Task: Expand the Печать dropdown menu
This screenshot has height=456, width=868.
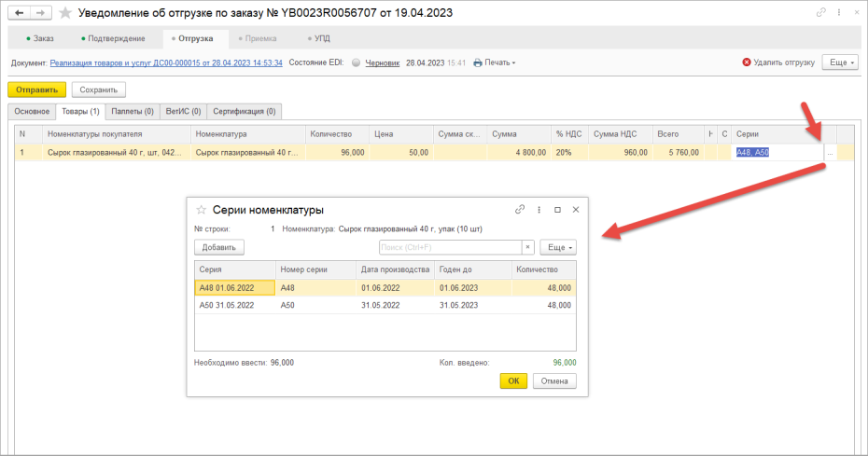Action: (500, 63)
